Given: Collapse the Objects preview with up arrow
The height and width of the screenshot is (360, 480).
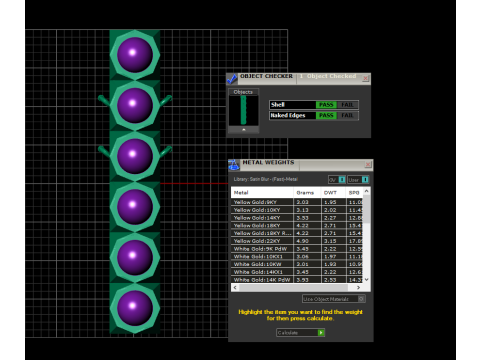Looking at the screenshot, I should click(x=244, y=129).
